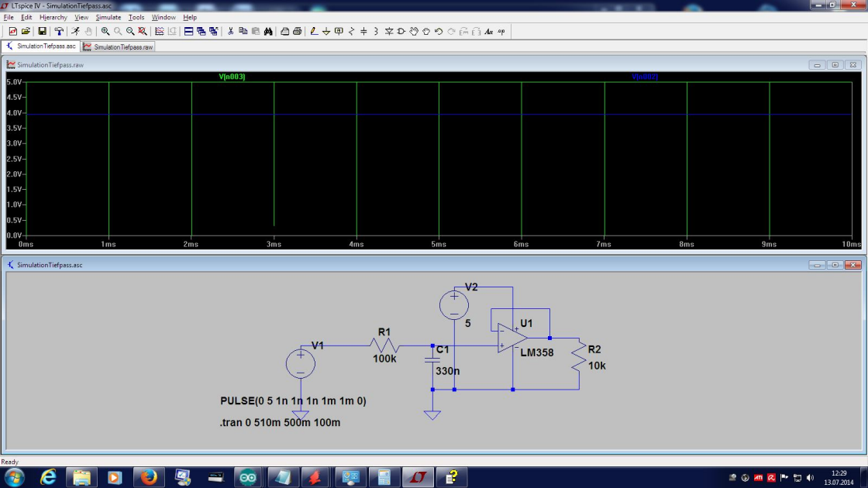Click the Zoom In magnifier icon

[x=105, y=32]
